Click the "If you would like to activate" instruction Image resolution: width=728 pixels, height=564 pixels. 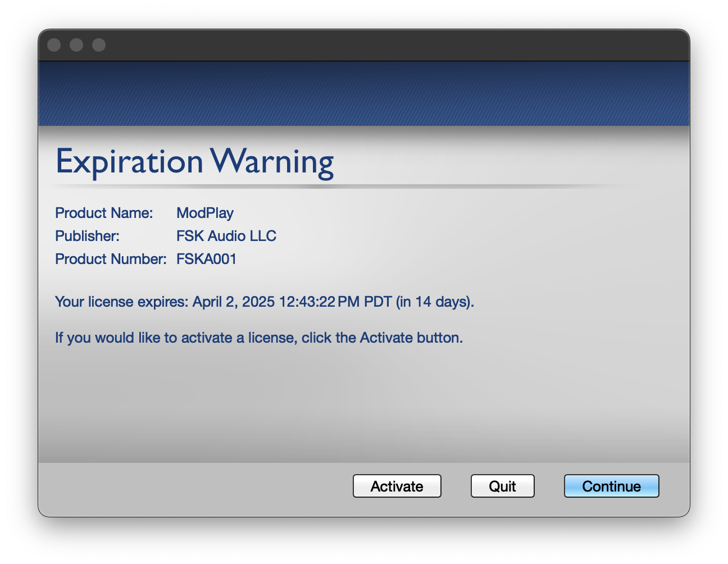coord(259,338)
